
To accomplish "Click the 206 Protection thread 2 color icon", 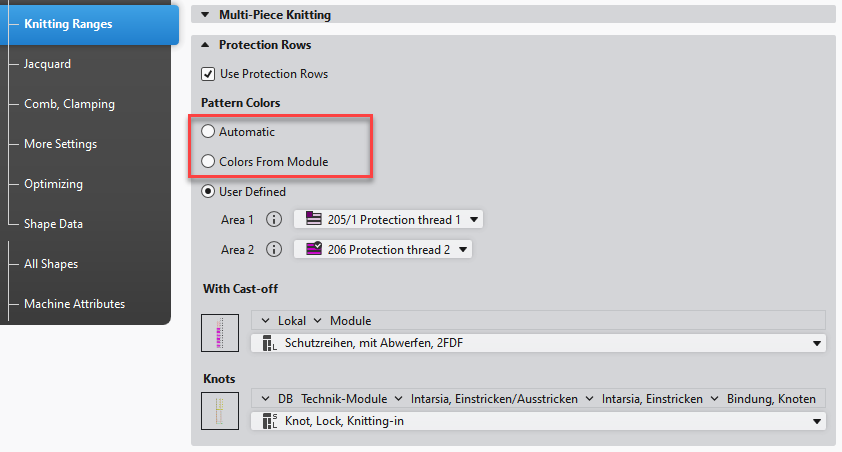I will [313, 250].
